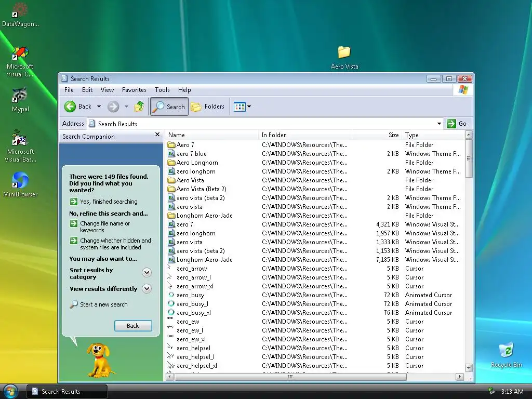Select the 'aero 7 blue' theme file icon
This screenshot has width=532, height=399.
[x=171, y=154]
